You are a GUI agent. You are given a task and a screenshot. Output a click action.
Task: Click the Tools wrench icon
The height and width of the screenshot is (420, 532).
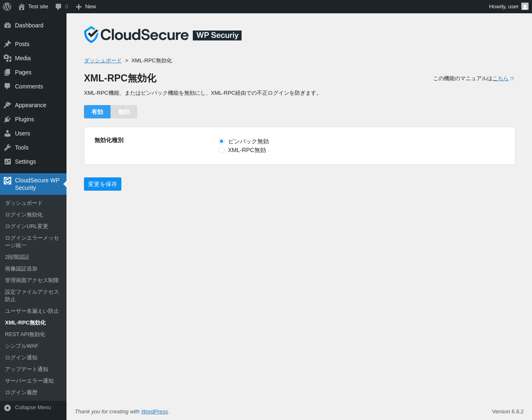tap(7, 147)
